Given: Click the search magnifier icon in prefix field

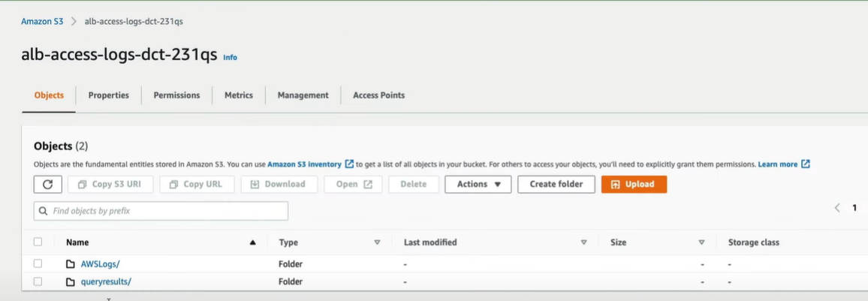Looking at the screenshot, I should (44, 212).
